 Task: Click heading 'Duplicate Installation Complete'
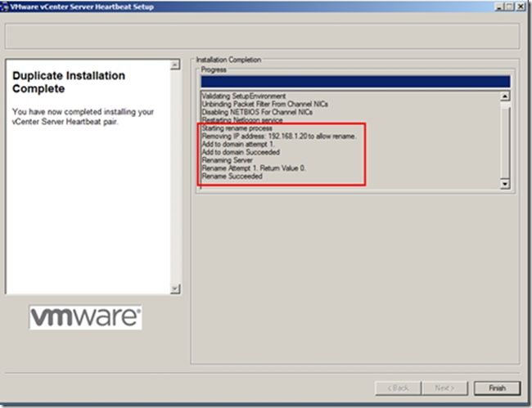pyautogui.click(x=69, y=82)
